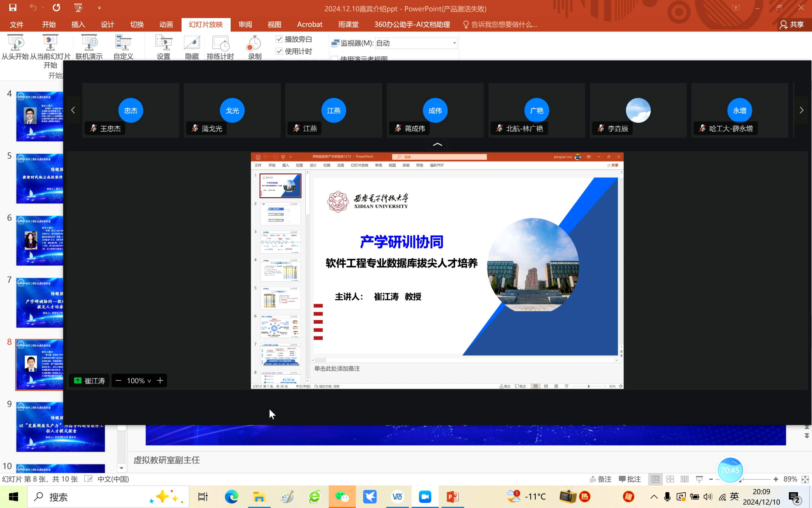Select slide 6 thumbnail in the slide panel
Viewport: 812px width, 508px height.
point(40,240)
